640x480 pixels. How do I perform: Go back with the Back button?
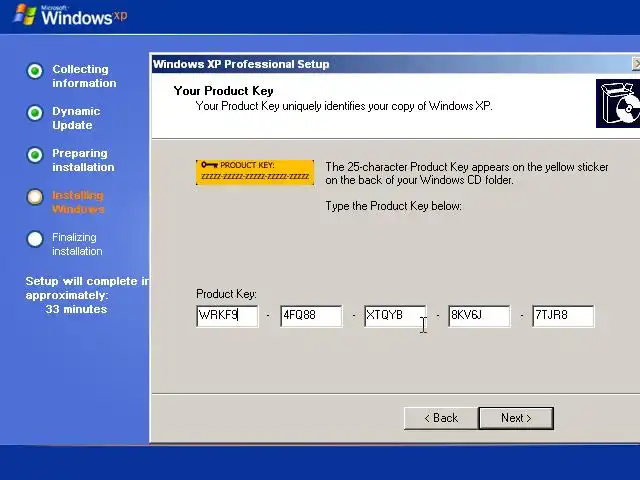[441, 418]
